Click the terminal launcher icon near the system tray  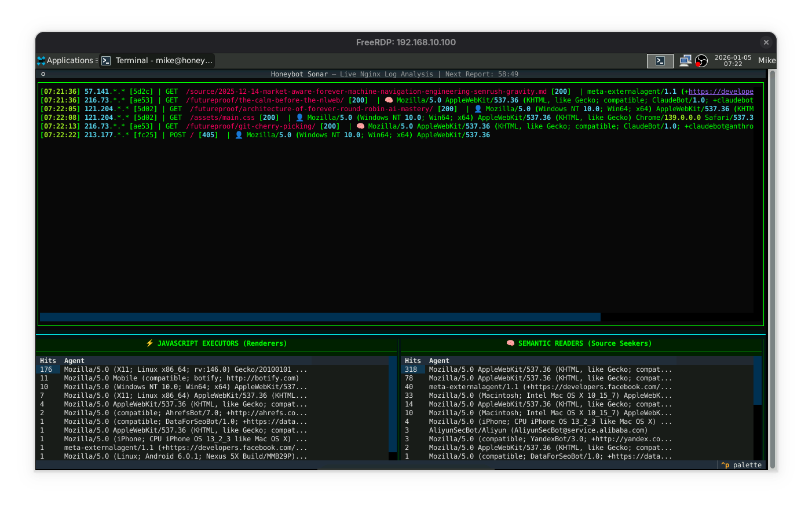coord(660,60)
